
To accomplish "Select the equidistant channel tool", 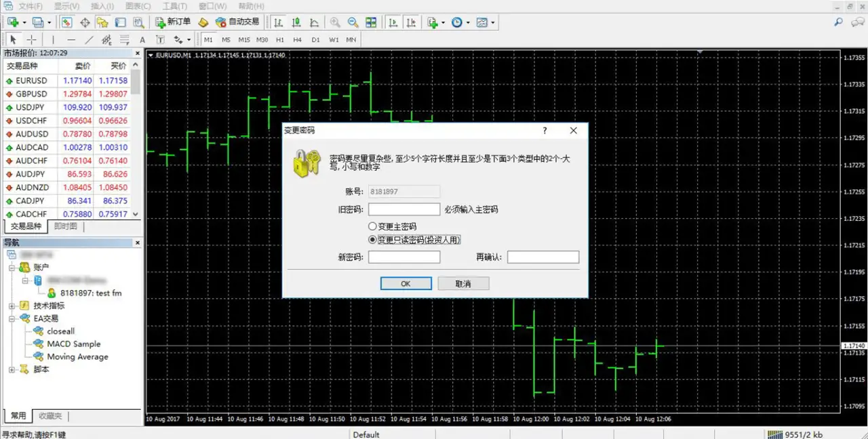I will pos(106,40).
